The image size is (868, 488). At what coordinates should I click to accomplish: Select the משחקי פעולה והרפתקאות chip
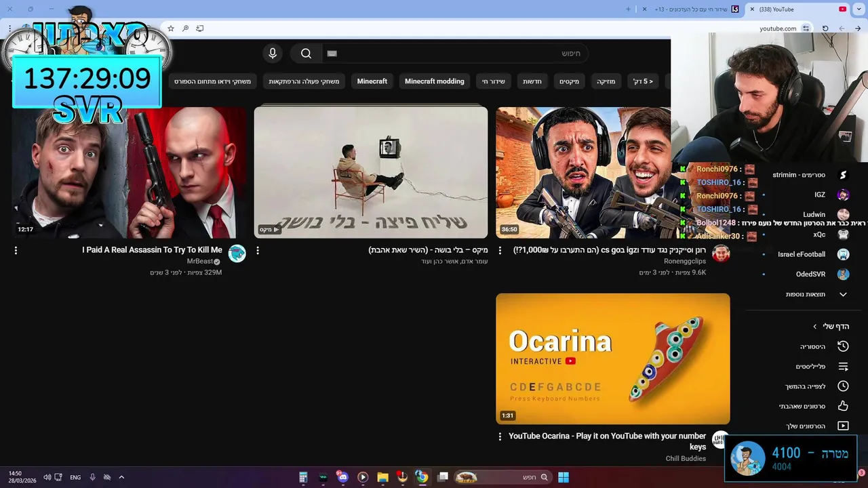click(x=304, y=81)
